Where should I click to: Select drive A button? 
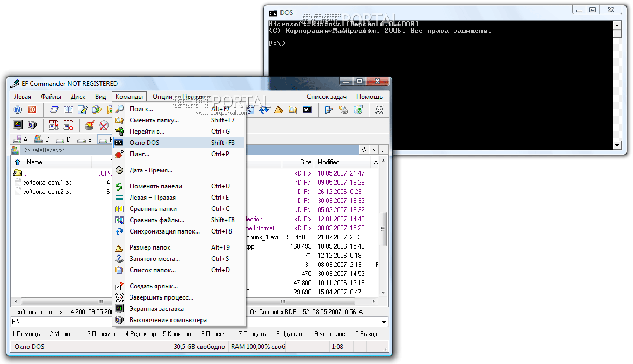[20, 139]
